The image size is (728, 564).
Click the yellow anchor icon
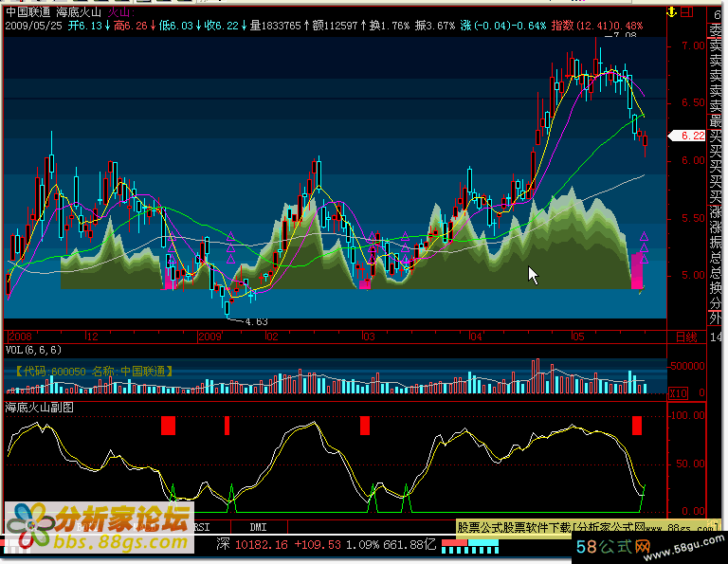(671, 12)
